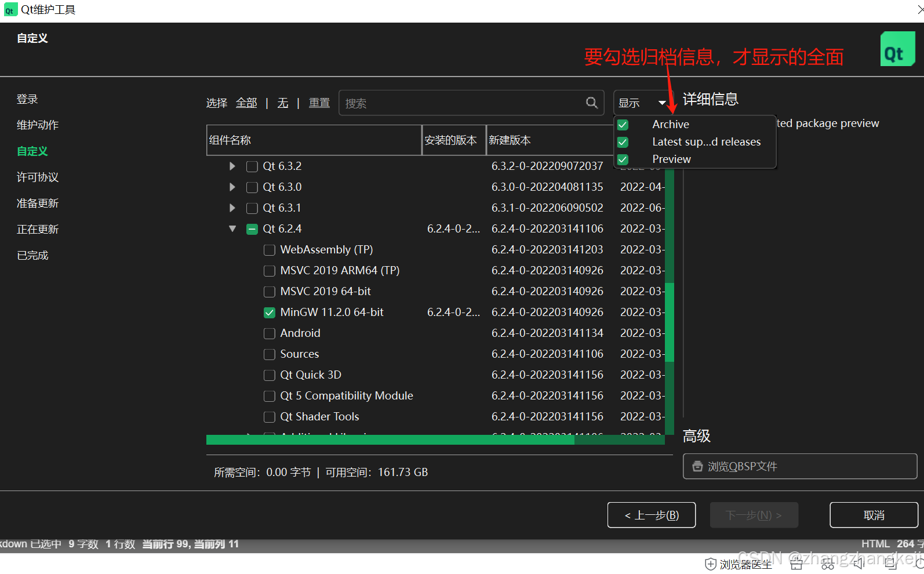Go to the 正在更新 step
The image size is (924, 574).
coord(38,230)
